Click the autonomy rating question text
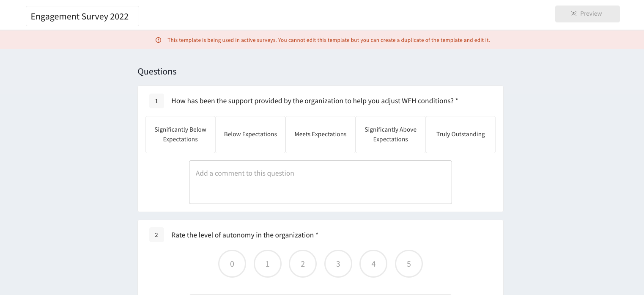 245,235
